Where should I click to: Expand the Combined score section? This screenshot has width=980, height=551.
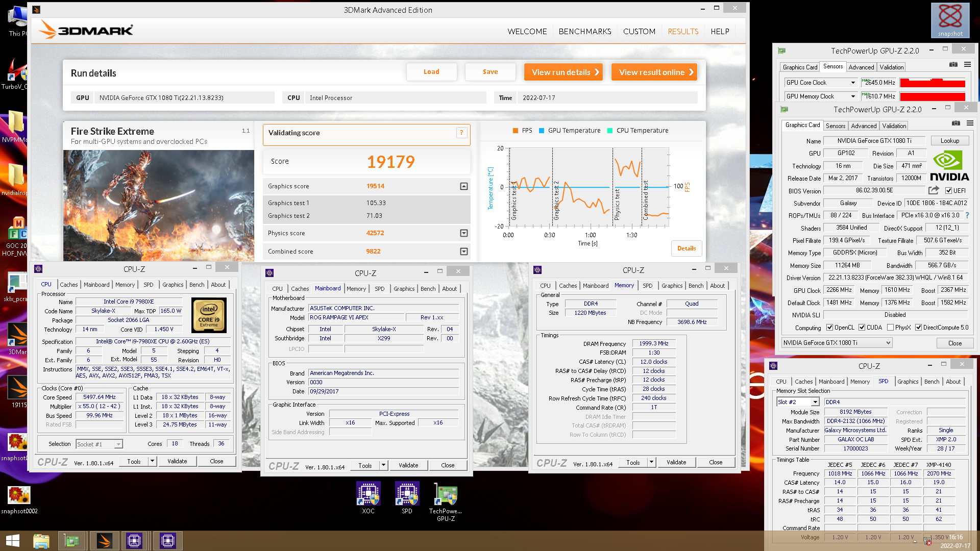click(463, 252)
